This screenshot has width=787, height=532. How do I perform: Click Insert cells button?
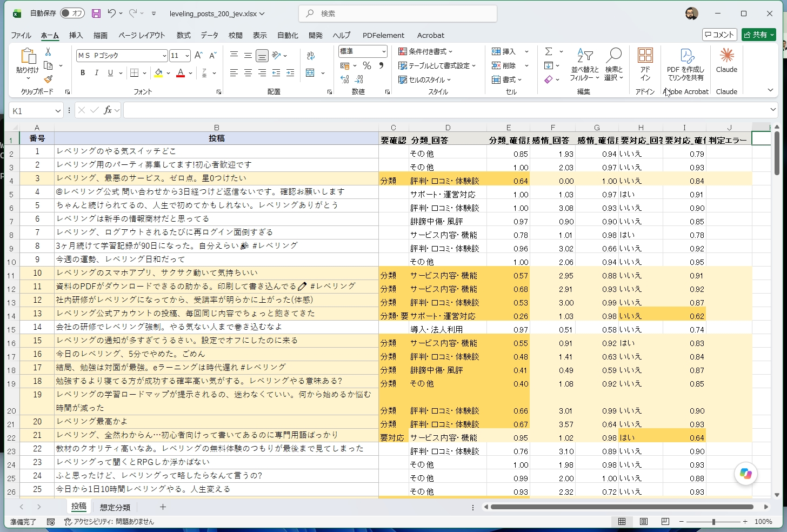(x=504, y=51)
